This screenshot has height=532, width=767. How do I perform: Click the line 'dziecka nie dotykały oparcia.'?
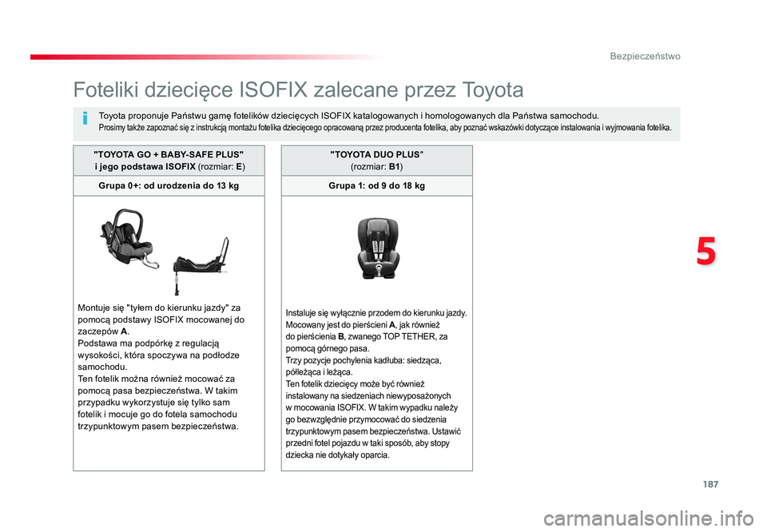click(x=337, y=455)
